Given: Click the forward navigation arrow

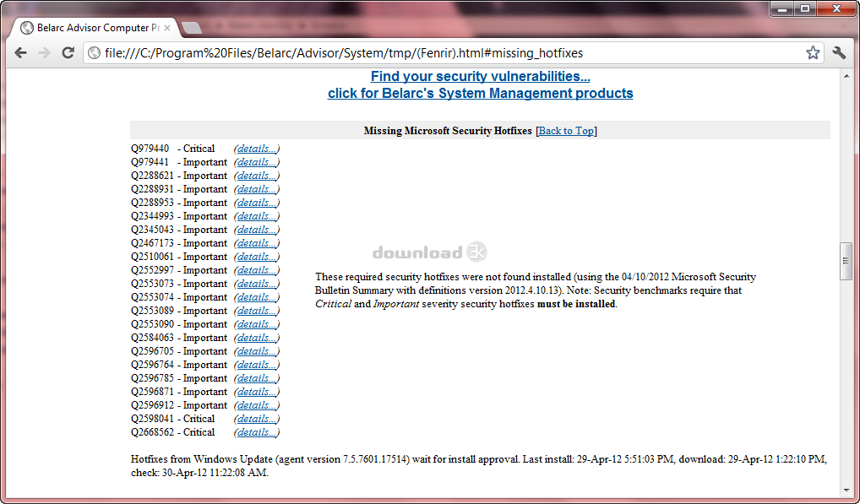Looking at the screenshot, I should click(x=45, y=52).
